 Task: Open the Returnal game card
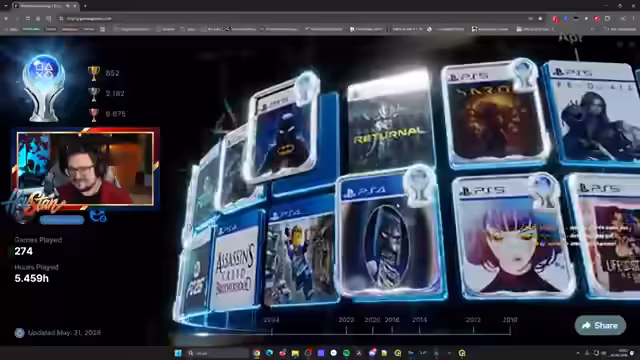pos(389,121)
